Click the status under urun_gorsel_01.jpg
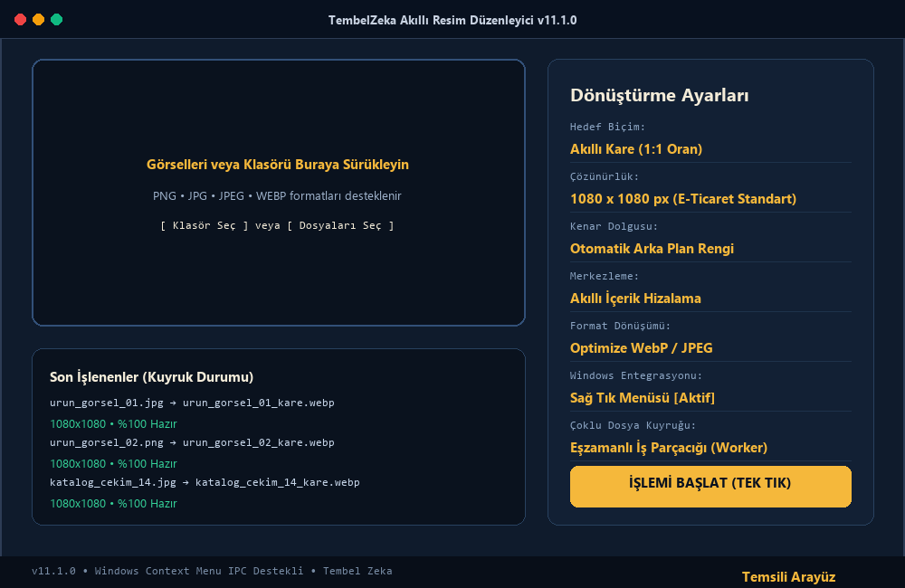Image resolution: width=905 pixels, height=588 pixels. click(x=113, y=423)
